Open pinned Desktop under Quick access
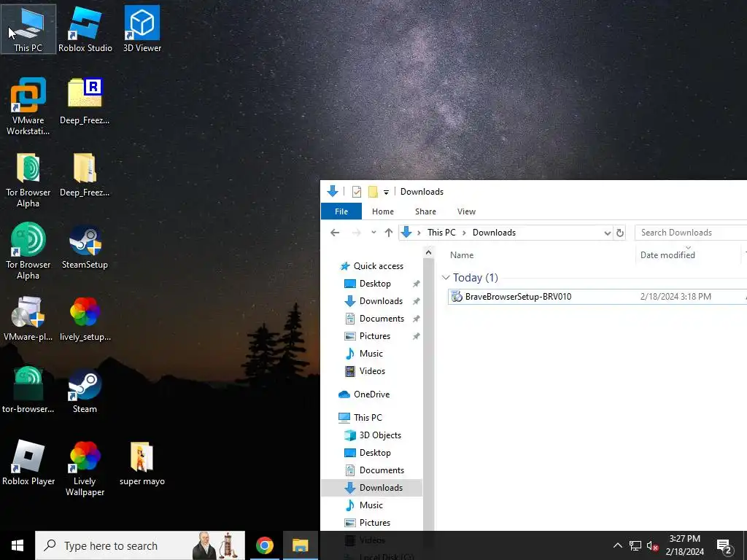 (x=375, y=284)
